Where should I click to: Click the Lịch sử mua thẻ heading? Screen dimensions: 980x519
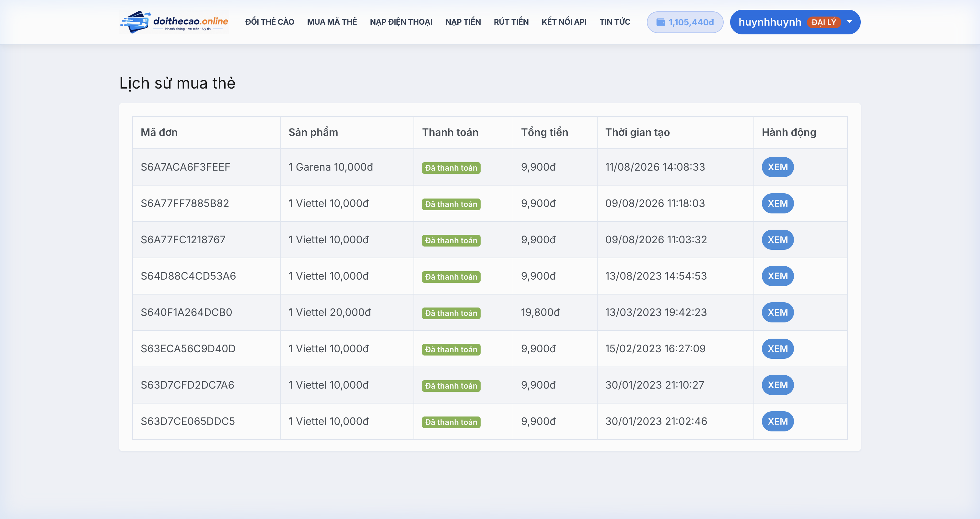177,83
